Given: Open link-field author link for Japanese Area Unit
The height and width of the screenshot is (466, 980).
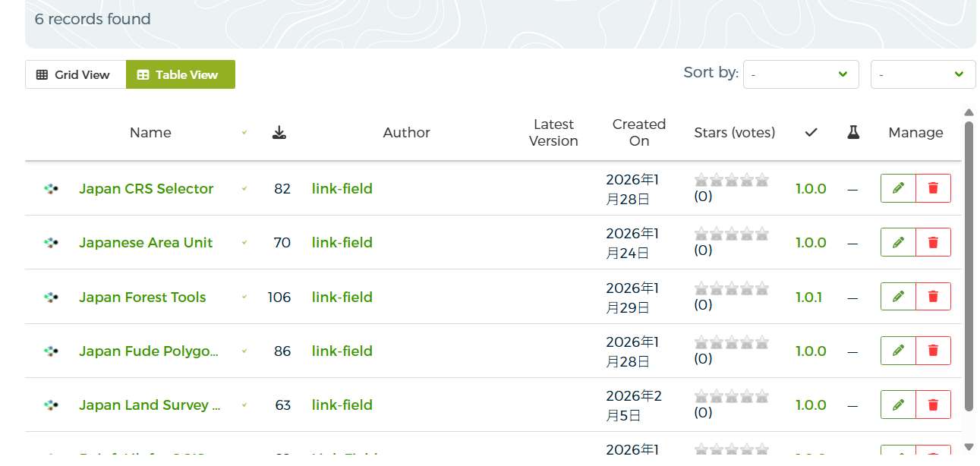Looking at the screenshot, I should pos(342,243).
